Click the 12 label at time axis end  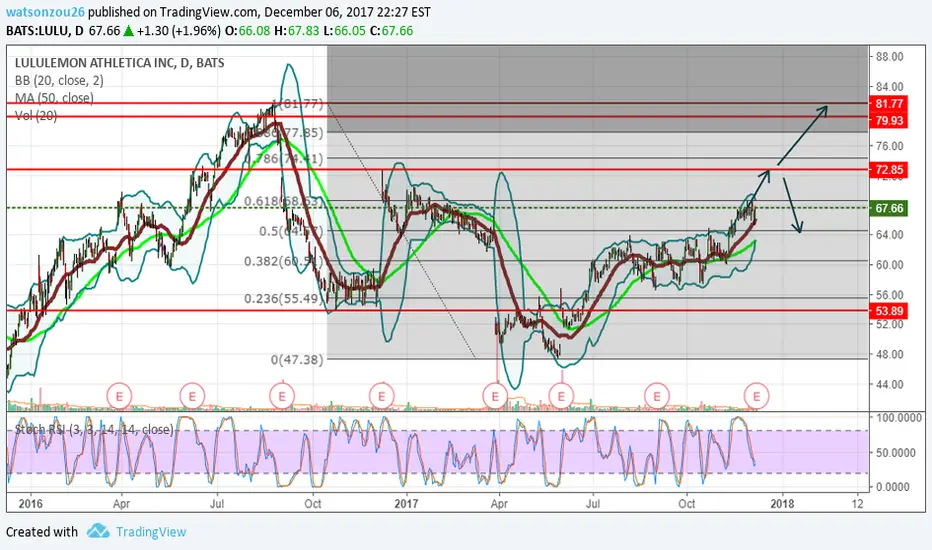[x=857, y=504]
